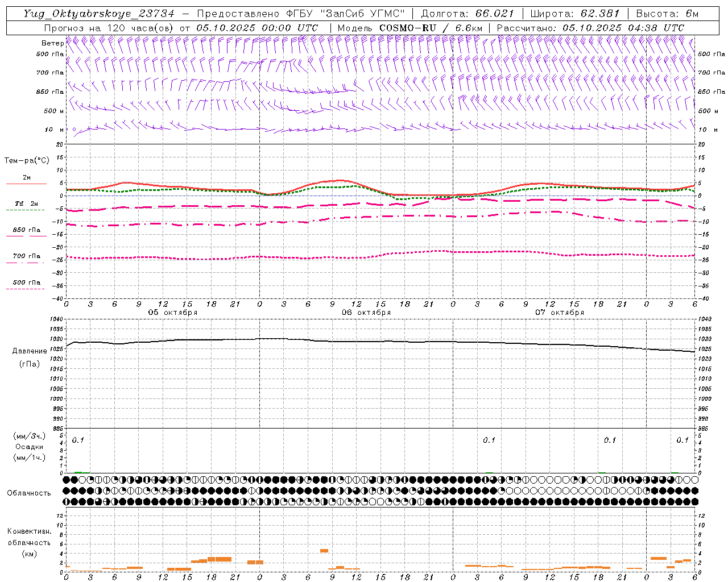Select the '10 м' wind level label on left
The height and width of the screenshot is (582, 728).
point(55,130)
